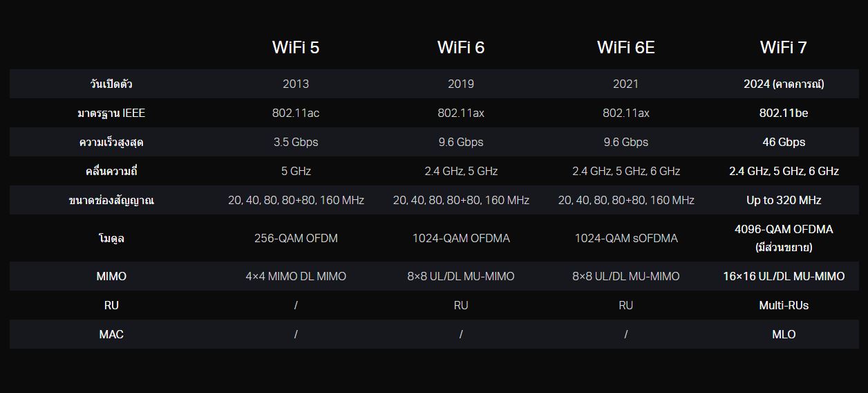Click the มาตรฐาน IEEE row label
Viewport: 868px width, 393px height.
(x=111, y=113)
